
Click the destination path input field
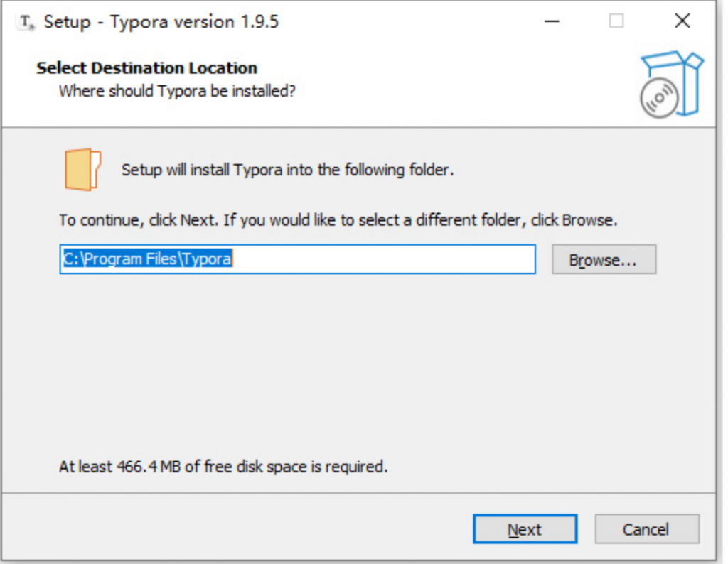(298, 259)
